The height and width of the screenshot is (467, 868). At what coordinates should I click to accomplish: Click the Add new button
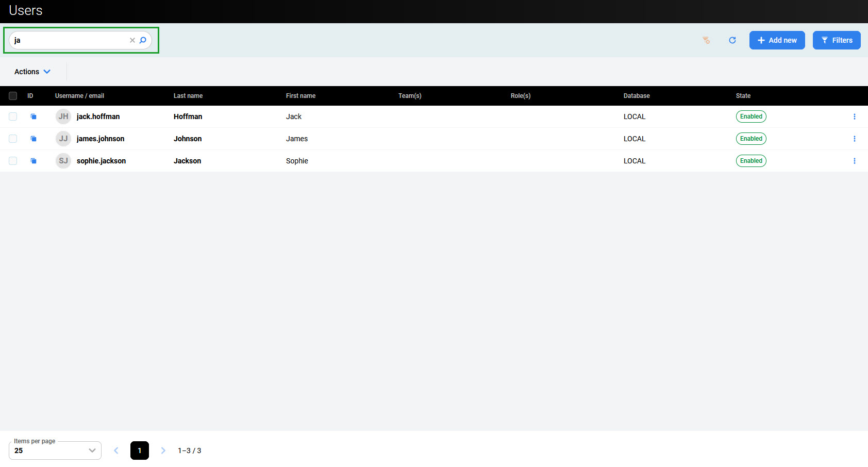777,40
